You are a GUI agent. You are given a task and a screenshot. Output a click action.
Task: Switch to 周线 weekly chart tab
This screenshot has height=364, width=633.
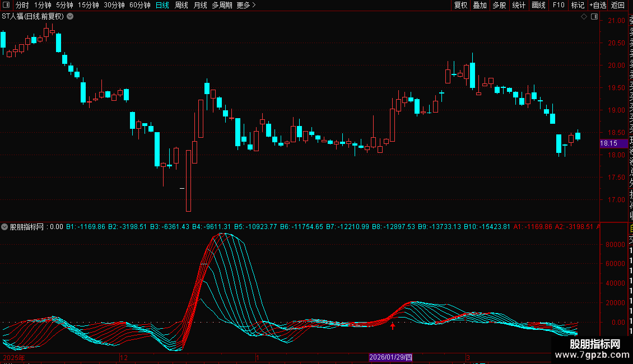(x=181, y=5)
